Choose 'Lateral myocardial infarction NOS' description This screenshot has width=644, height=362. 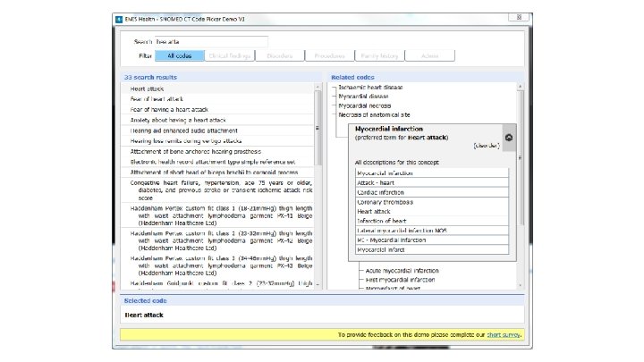(x=432, y=231)
